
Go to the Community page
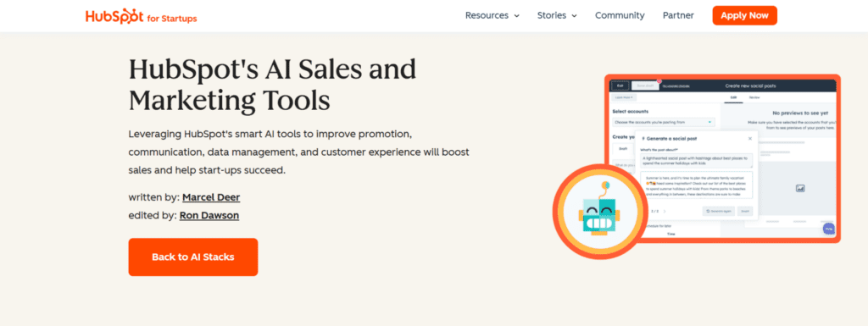[x=620, y=15]
